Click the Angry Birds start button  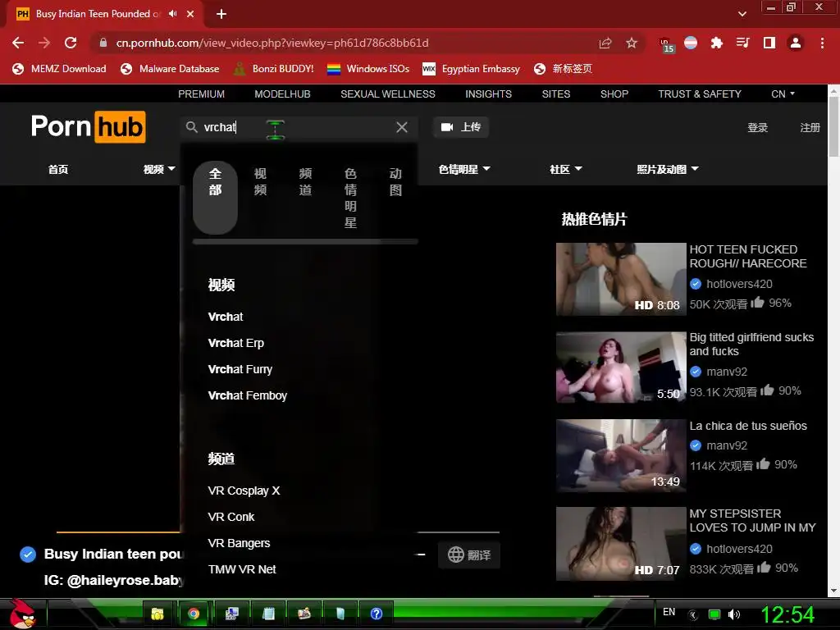(x=22, y=614)
